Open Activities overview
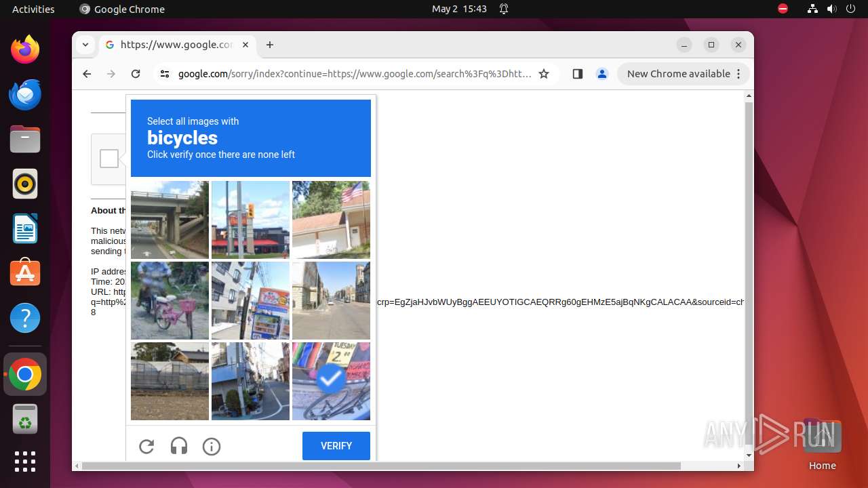This screenshot has width=868, height=488. pos(33,9)
